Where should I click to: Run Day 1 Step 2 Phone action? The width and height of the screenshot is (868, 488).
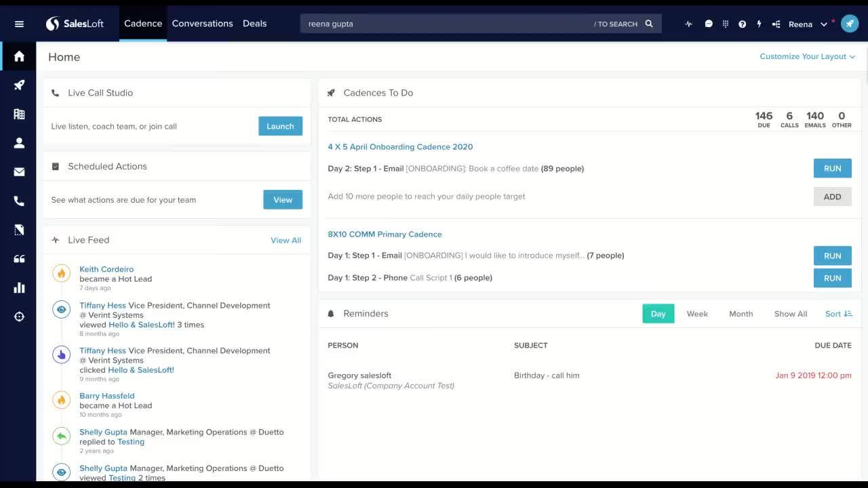(833, 278)
